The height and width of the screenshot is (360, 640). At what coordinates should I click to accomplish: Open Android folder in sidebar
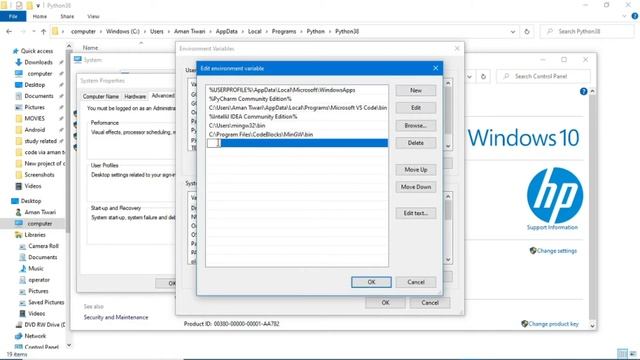coord(35,130)
